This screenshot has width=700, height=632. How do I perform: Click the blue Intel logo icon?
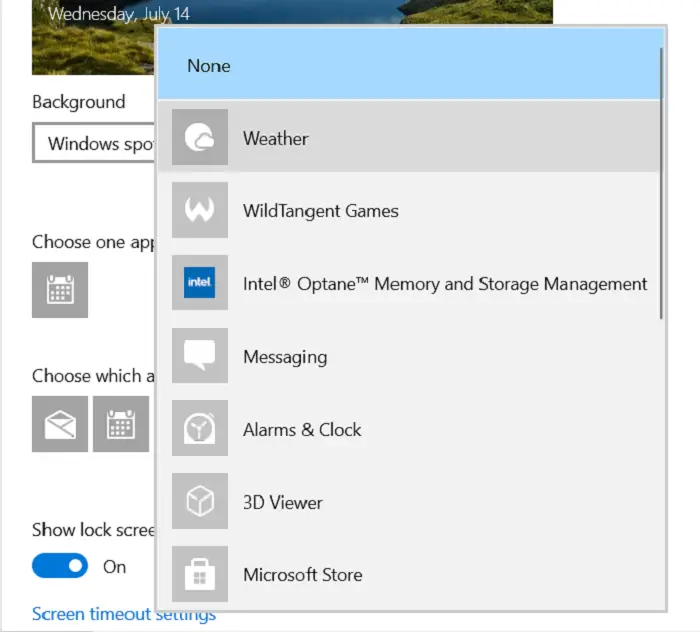click(x=200, y=283)
